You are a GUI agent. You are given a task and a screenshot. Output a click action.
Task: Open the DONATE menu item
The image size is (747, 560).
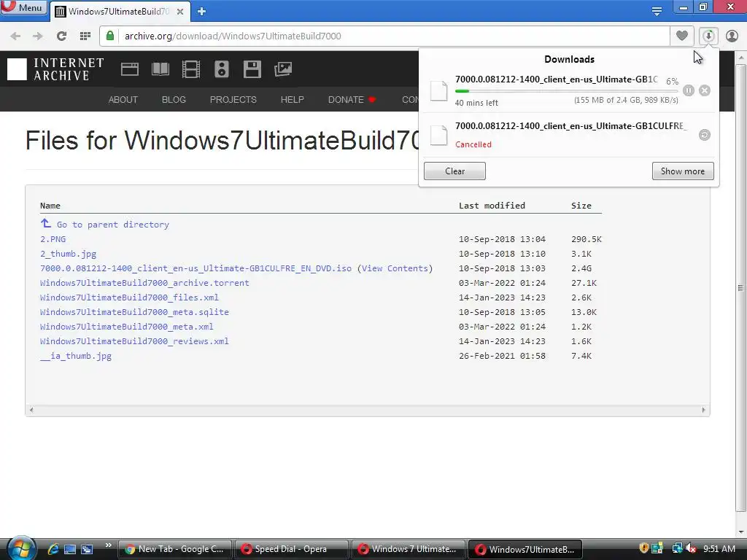pos(352,99)
